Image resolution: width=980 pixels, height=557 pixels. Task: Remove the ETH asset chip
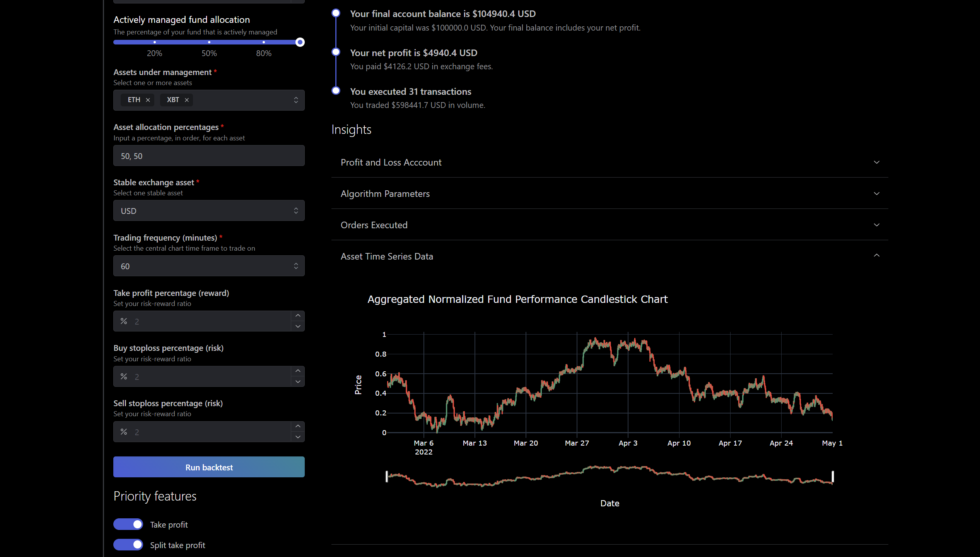click(148, 100)
